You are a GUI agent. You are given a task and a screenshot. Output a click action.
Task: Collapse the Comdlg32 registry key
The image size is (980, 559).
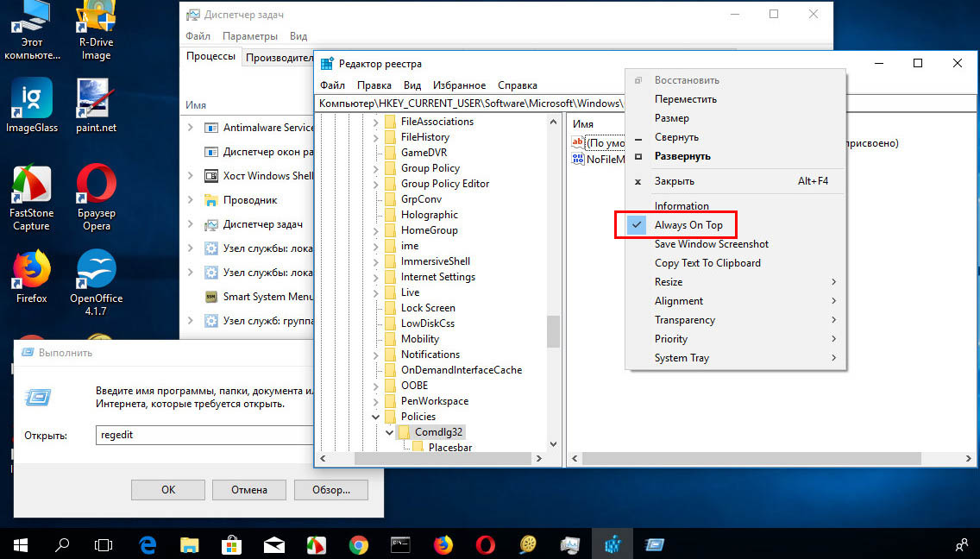point(389,432)
